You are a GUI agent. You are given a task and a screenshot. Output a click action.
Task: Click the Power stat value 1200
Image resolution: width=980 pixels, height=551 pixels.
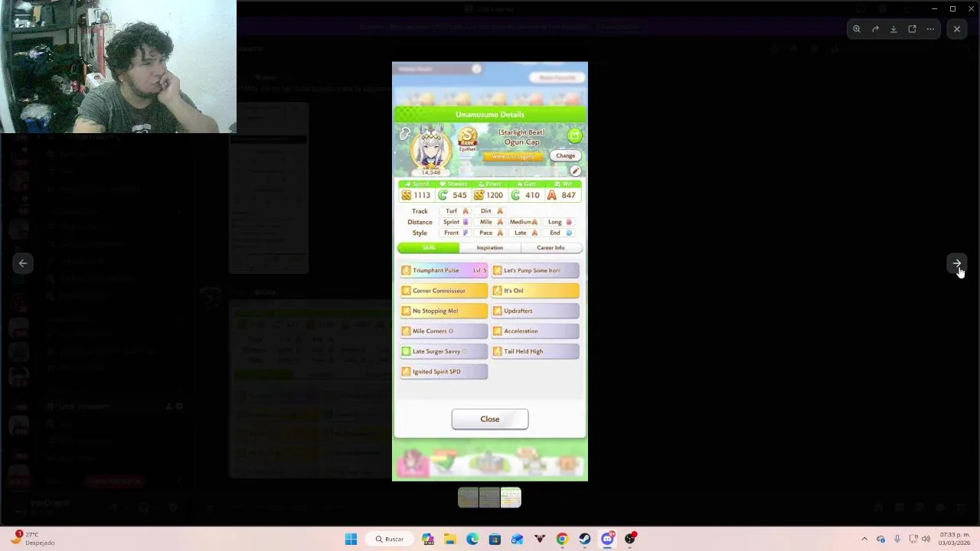pos(495,195)
